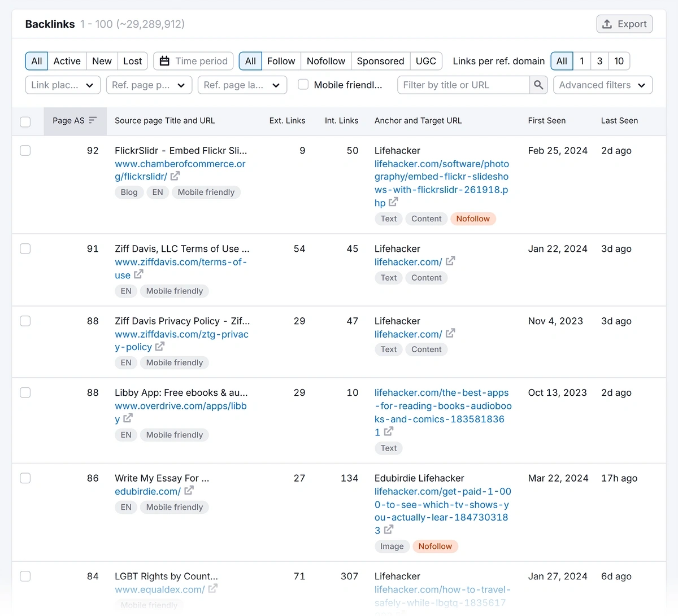
Task: Open www.chamberofcommerce.org/flickrslidr/ source link
Action: [x=180, y=170]
